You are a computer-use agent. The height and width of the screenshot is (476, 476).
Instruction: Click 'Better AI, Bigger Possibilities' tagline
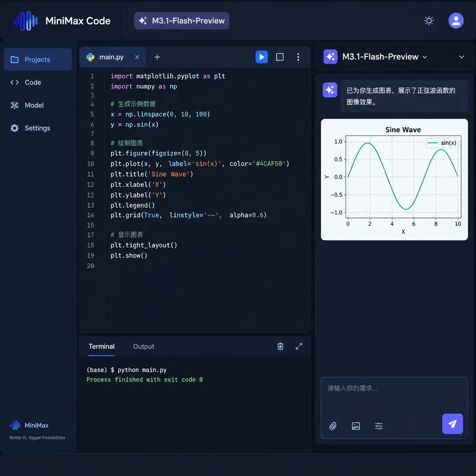click(37, 437)
